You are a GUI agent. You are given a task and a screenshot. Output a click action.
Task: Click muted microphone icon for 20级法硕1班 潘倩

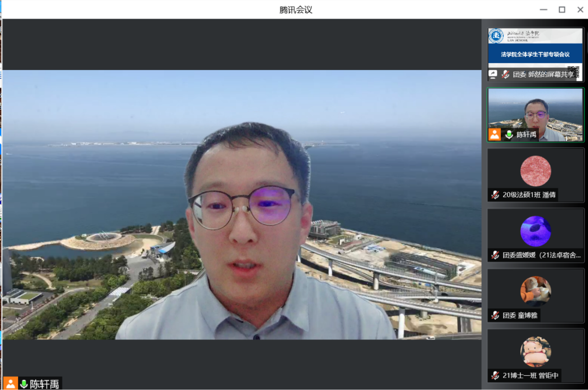click(x=495, y=195)
